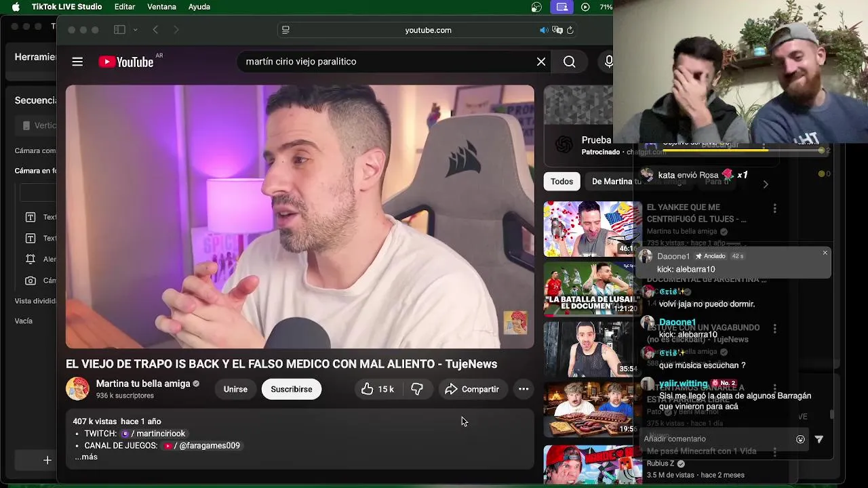Open the options dots for the Minecraft video
The width and height of the screenshot is (868, 488).
coord(774,452)
